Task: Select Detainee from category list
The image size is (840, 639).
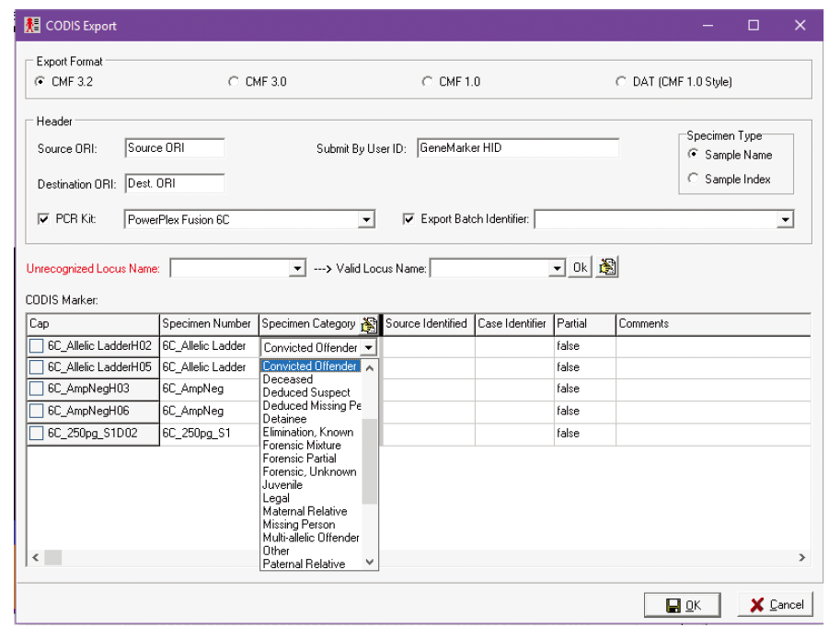Action: (311, 419)
